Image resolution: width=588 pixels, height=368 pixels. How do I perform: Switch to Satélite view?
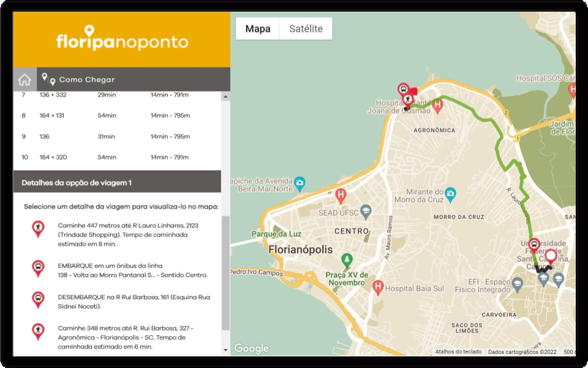306,29
